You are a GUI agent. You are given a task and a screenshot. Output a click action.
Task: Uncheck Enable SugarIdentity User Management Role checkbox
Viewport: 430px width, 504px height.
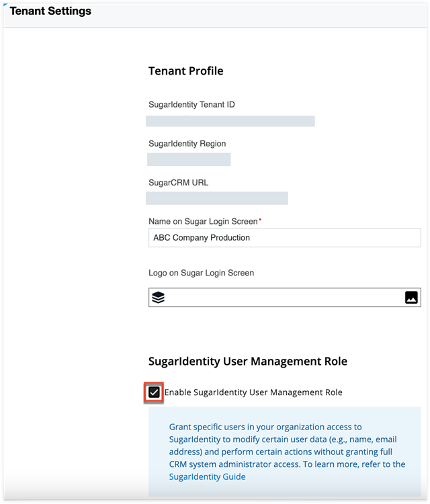(155, 392)
